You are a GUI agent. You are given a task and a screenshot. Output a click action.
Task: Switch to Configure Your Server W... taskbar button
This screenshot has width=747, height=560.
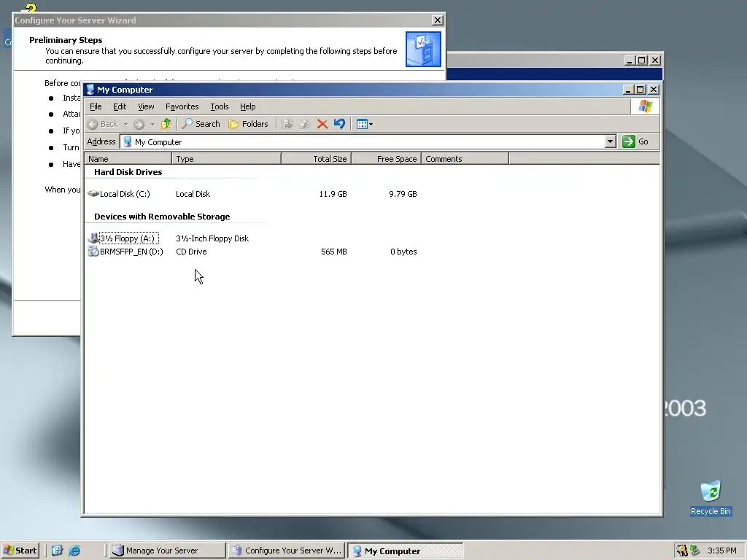286,551
